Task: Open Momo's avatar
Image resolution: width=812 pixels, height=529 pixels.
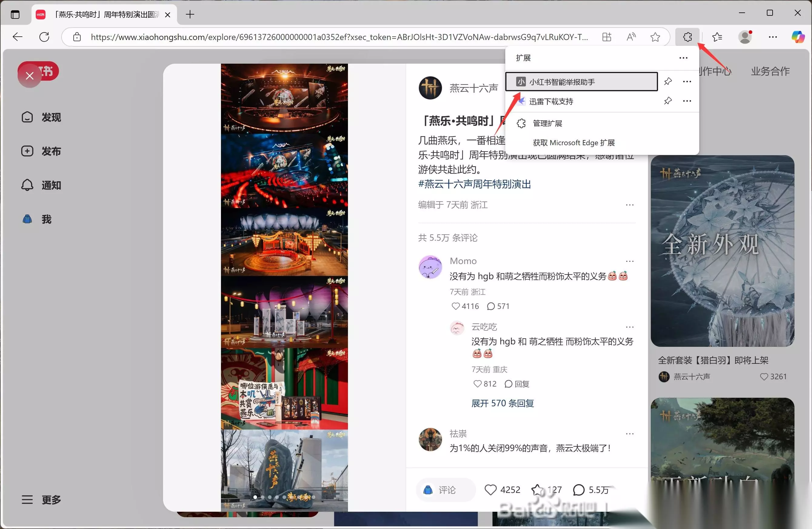Action: pos(430,267)
